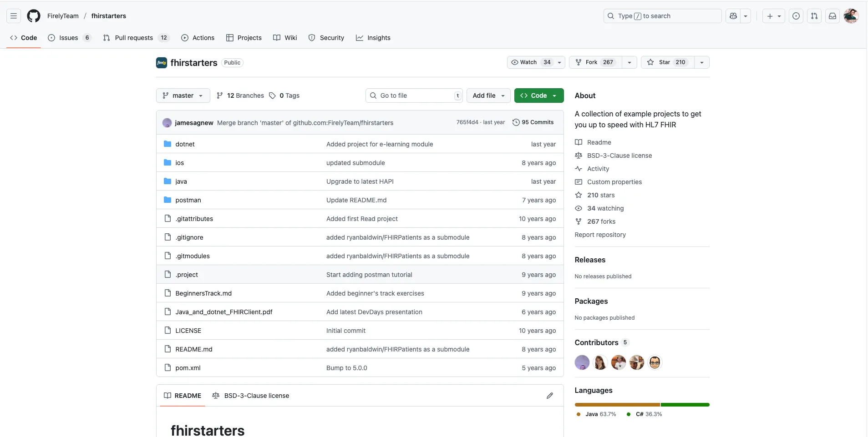Toggle Watch on this repository
Image resolution: width=868 pixels, height=437 pixels.
tap(530, 62)
